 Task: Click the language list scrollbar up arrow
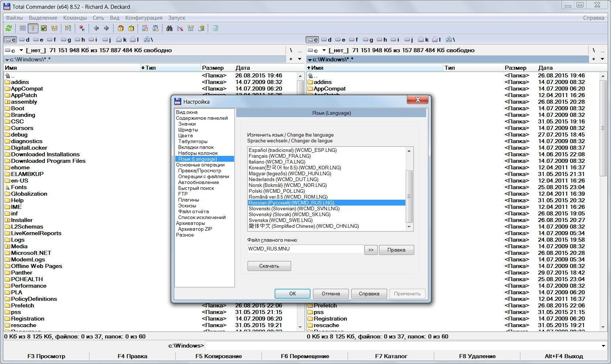[409, 151]
